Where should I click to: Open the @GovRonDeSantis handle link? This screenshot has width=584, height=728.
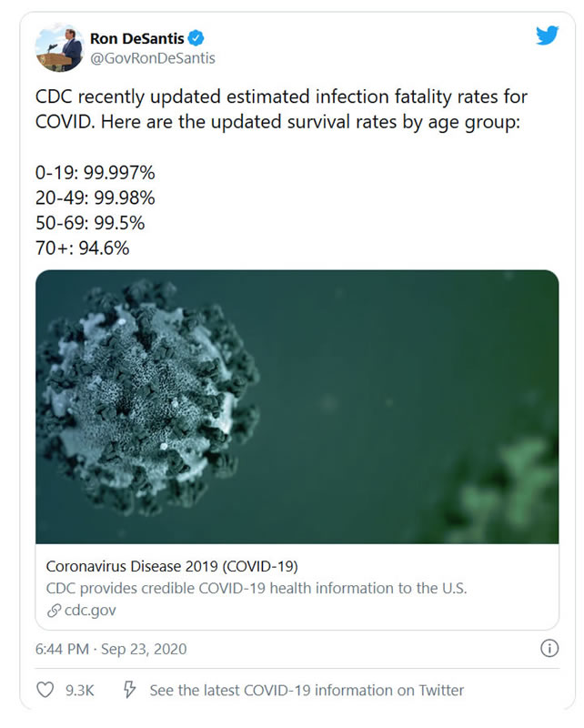152,58
